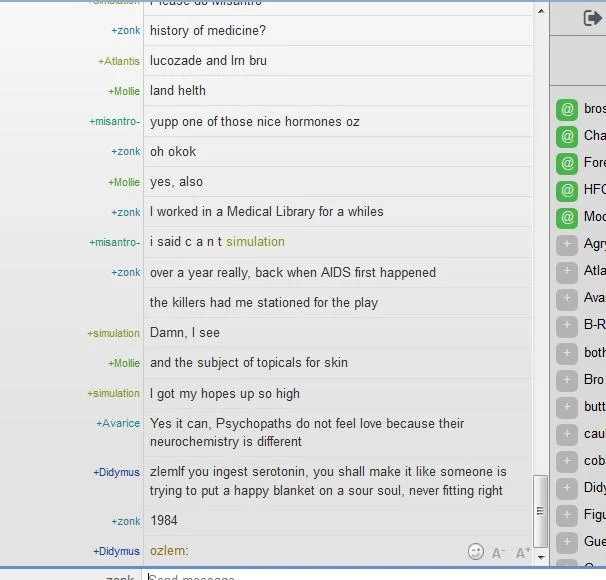Viewport: 606px width, 580px height.
Task: Click message 'over a year really, back when AIDS first happened'
Action: (293, 273)
